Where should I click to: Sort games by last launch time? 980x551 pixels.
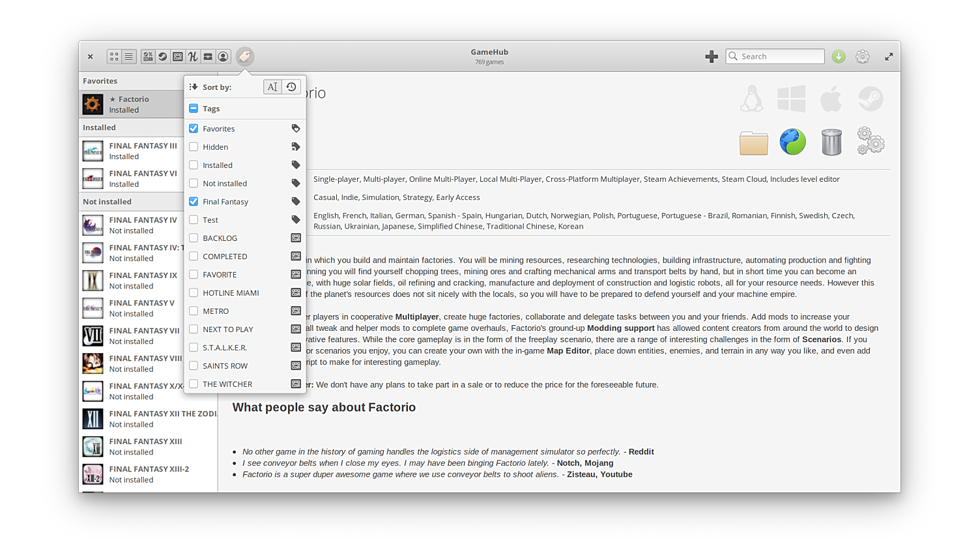pyautogui.click(x=291, y=87)
